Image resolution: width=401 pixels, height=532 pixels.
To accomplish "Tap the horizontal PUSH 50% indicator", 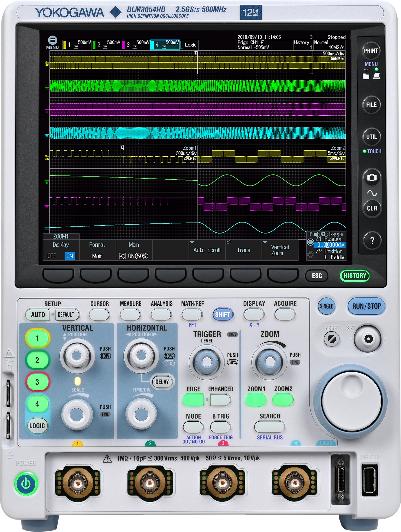I will pyautogui.click(x=169, y=356).
